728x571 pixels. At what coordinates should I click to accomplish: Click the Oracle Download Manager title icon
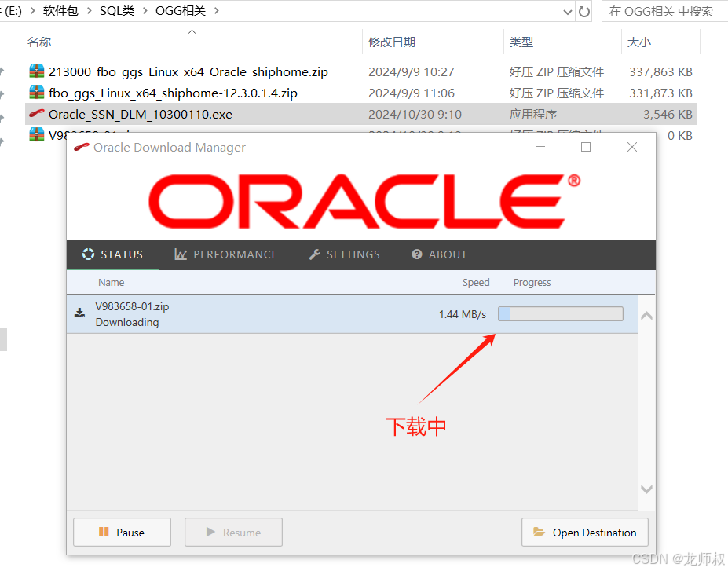point(81,147)
